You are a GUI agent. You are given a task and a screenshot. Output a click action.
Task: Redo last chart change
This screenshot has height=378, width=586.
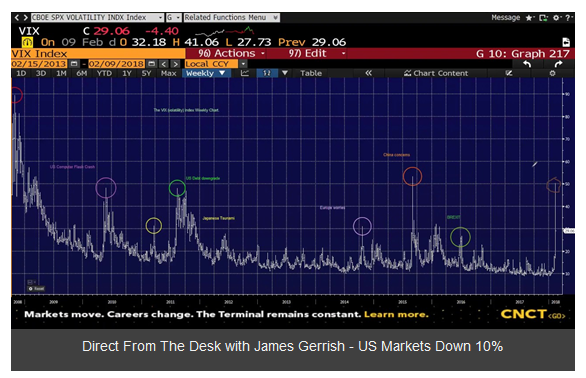(x=558, y=64)
